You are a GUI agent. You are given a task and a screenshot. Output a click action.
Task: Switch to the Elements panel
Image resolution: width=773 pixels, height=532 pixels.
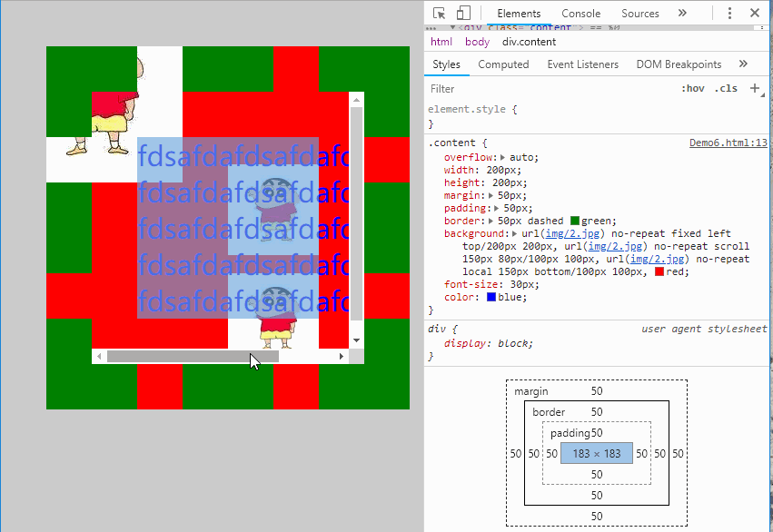(519, 14)
